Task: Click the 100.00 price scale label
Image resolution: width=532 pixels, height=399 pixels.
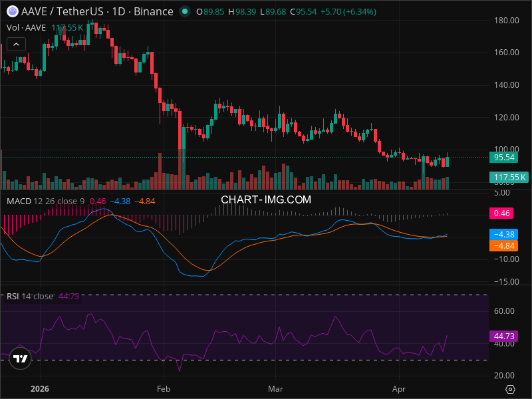Action: 507,149
